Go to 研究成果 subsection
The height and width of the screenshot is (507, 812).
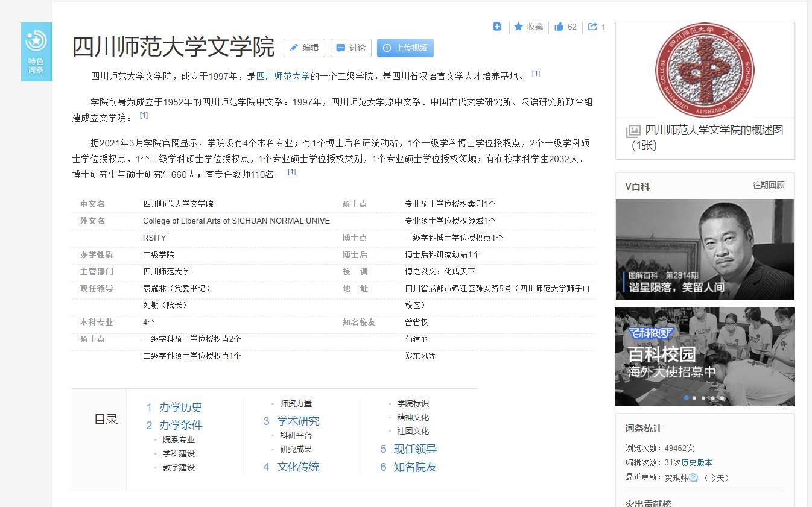(296, 449)
